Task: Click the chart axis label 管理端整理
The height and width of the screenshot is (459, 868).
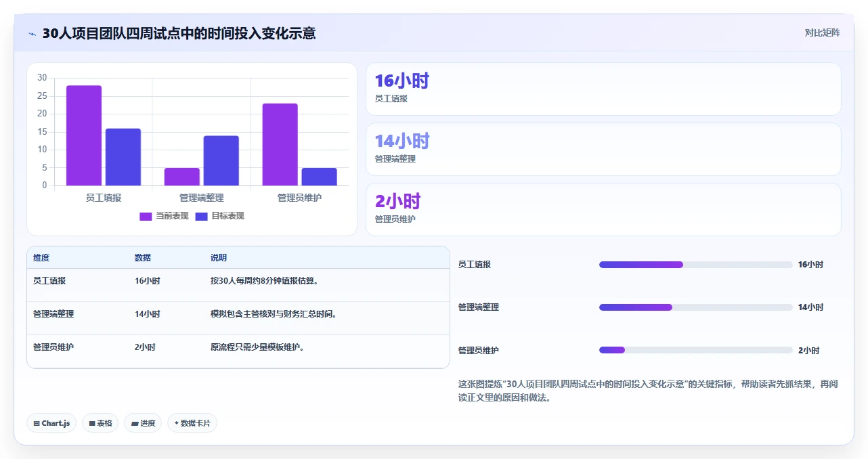Action: [x=202, y=198]
